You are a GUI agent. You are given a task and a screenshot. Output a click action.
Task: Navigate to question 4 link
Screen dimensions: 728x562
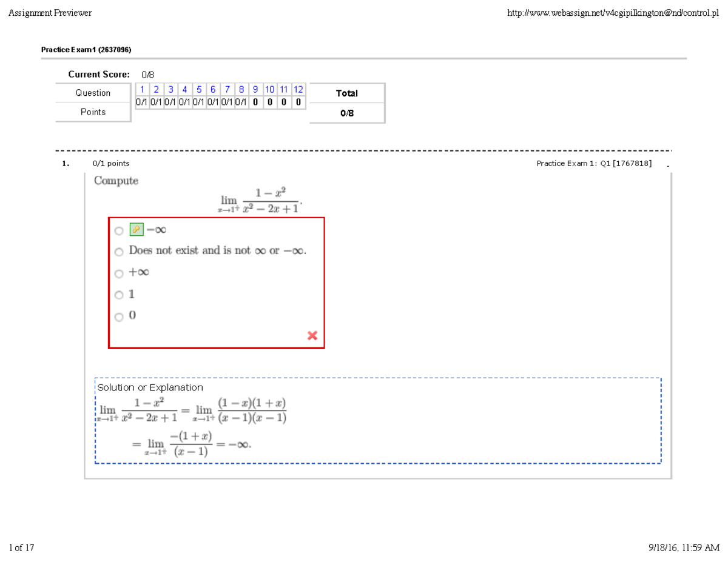[x=184, y=90]
